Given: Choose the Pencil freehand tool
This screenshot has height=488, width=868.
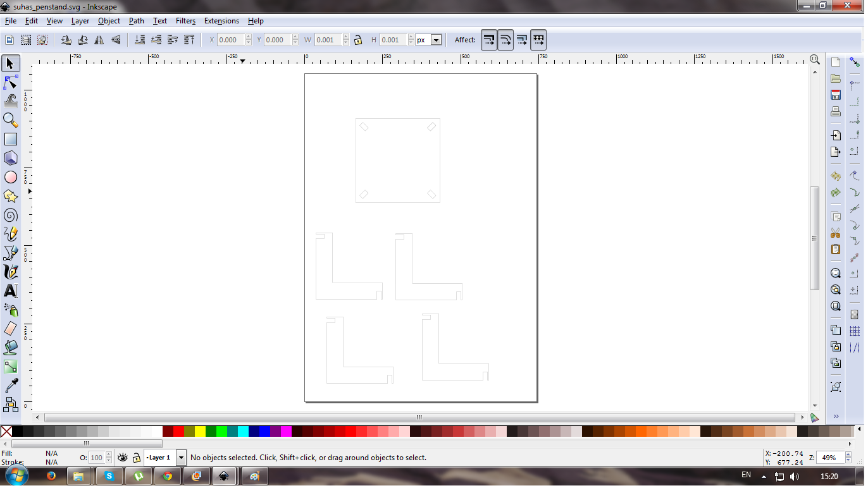Looking at the screenshot, I should pyautogui.click(x=10, y=234).
